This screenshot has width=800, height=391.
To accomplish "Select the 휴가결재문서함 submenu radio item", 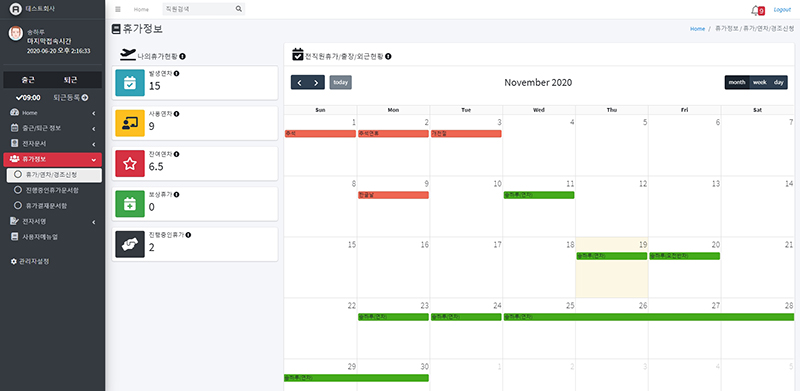I will click(x=54, y=206).
